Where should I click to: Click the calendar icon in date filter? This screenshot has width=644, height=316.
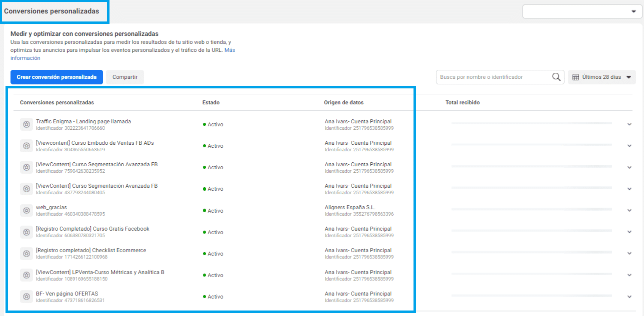[x=575, y=77]
